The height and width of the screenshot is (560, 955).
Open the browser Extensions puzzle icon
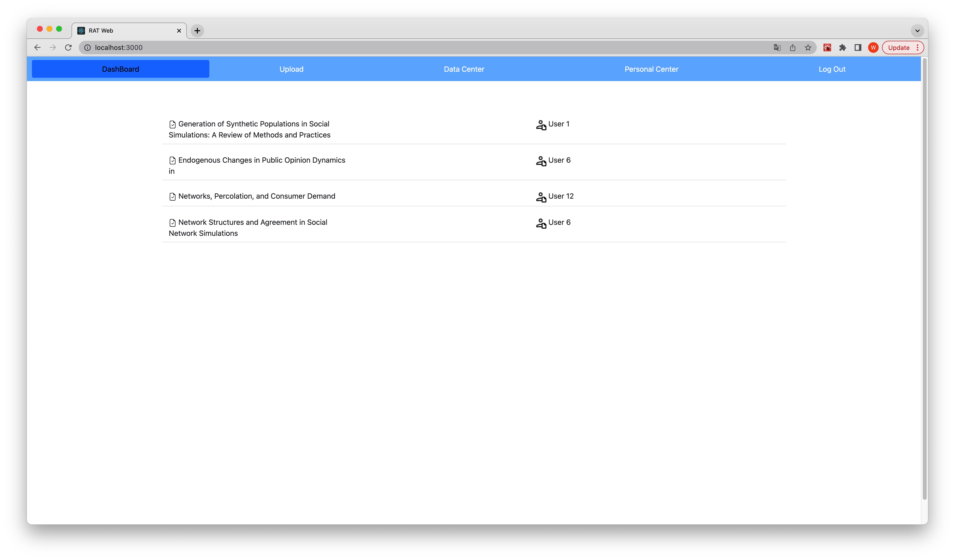tap(842, 47)
